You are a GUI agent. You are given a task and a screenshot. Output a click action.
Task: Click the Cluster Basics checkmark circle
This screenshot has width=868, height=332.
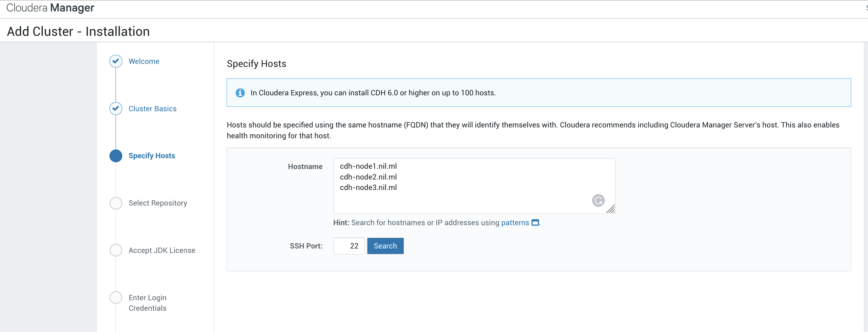tap(116, 109)
